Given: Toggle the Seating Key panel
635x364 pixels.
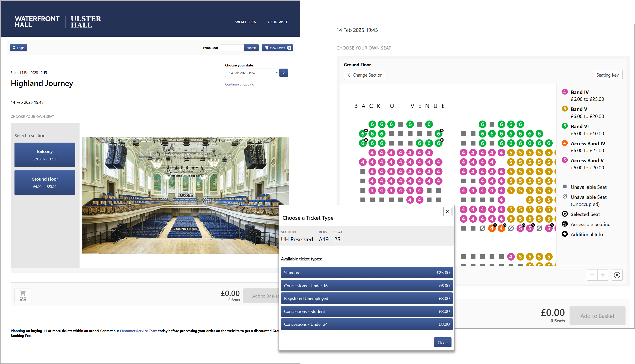Looking at the screenshot, I should [607, 75].
